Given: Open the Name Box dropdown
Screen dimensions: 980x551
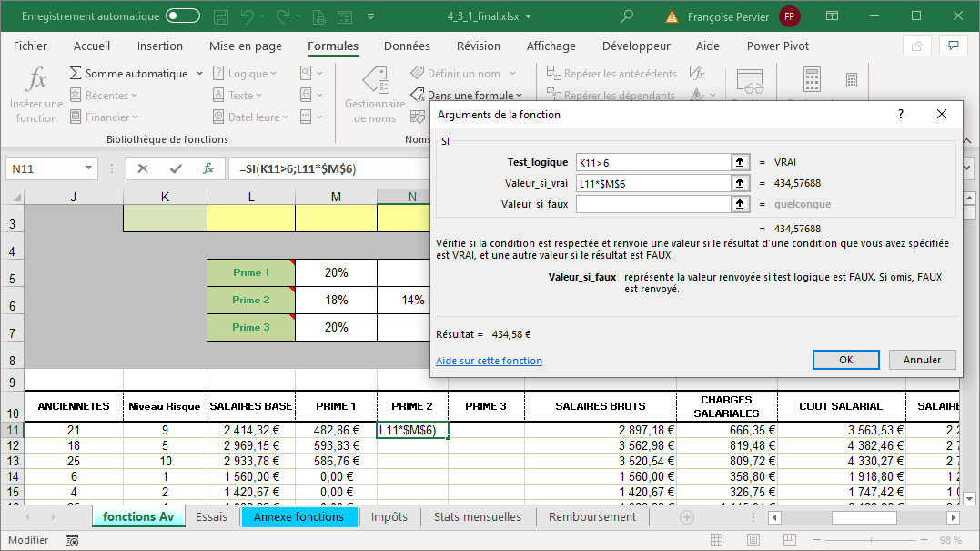Looking at the screenshot, I should [88, 168].
